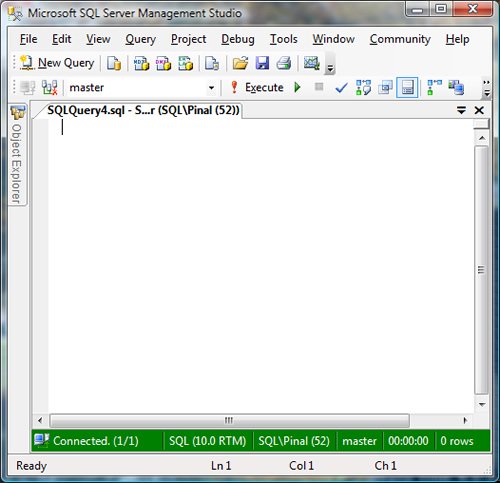Click the Management Studio title bar icon
500x483 pixels.
[x=15, y=13]
